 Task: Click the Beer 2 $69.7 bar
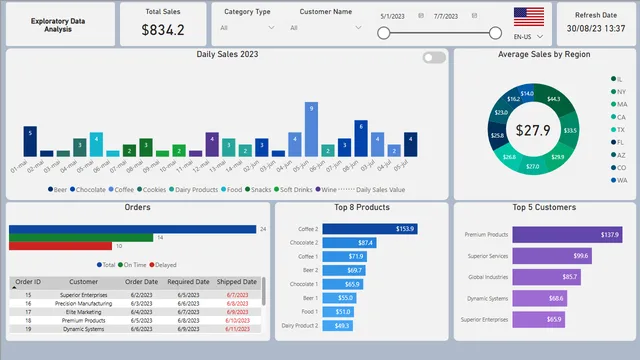point(344,270)
